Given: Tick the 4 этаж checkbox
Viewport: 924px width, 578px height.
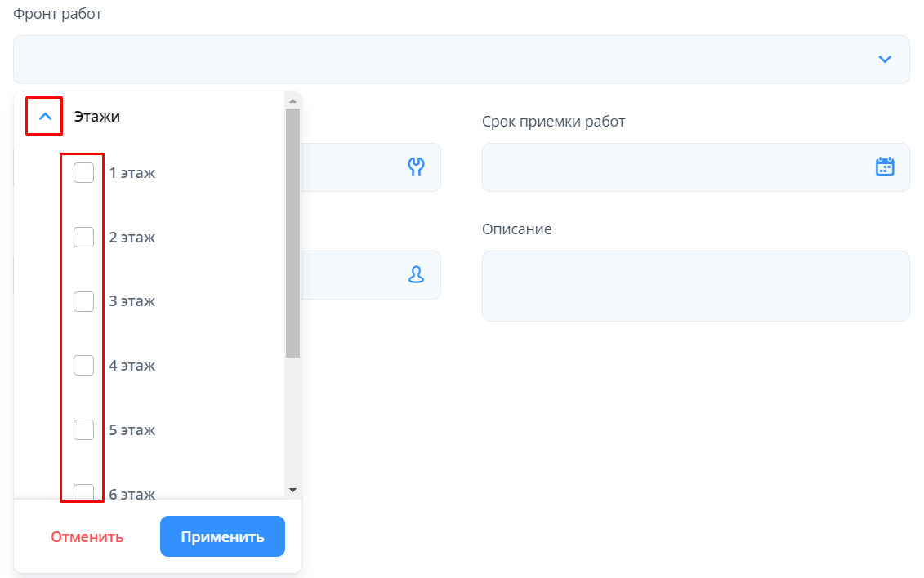Looking at the screenshot, I should pyautogui.click(x=83, y=366).
